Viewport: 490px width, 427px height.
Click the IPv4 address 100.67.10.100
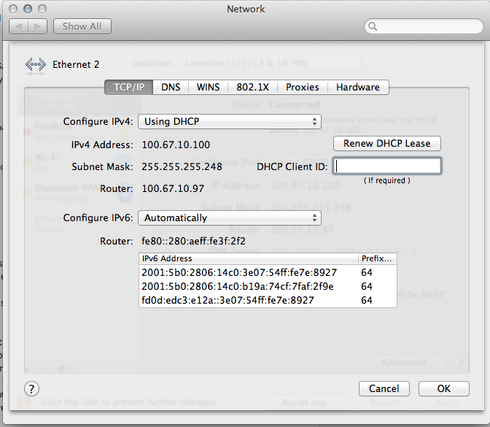[x=176, y=145]
